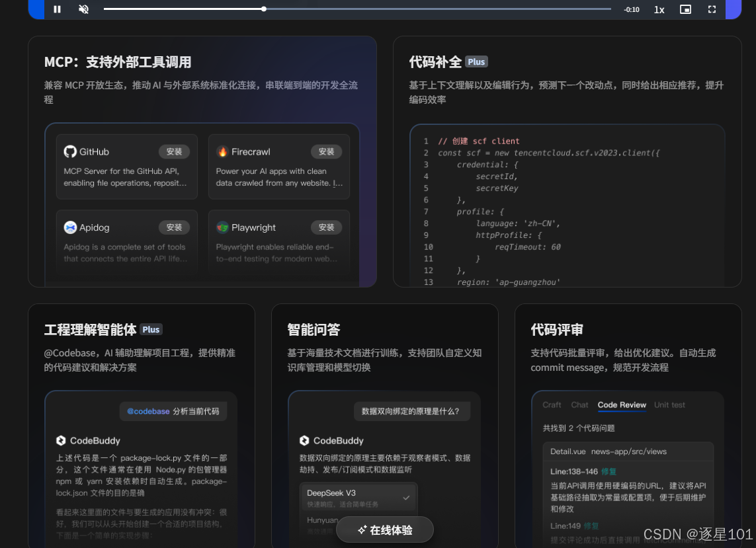This screenshot has width=756, height=548.
Task: Click the Playwright icon
Action: (x=223, y=227)
